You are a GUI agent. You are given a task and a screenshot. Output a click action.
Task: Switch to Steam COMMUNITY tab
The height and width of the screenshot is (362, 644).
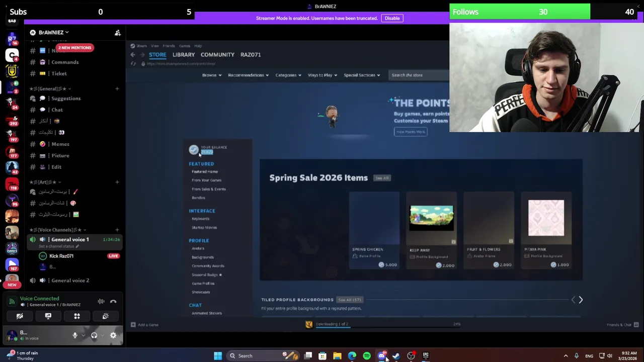(x=217, y=54)
